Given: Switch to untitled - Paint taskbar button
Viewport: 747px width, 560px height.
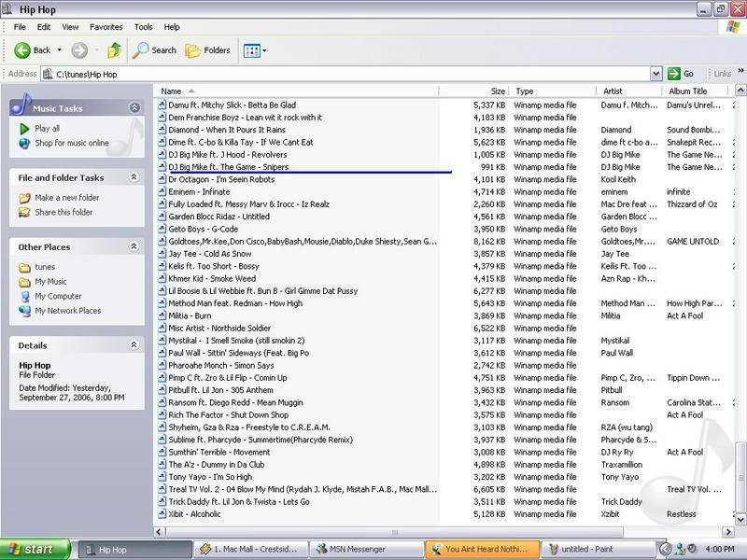Looking at the screenshot, I should point(599,549).
